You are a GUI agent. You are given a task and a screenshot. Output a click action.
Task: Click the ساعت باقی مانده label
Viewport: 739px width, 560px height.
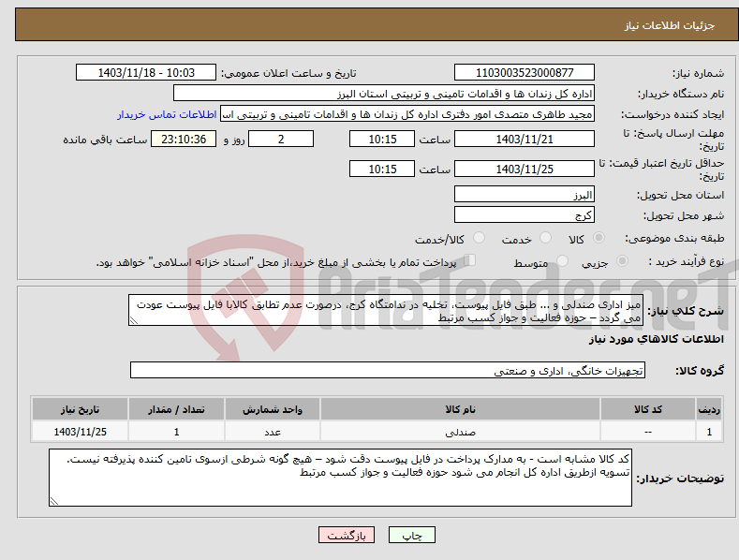point(105,140)
